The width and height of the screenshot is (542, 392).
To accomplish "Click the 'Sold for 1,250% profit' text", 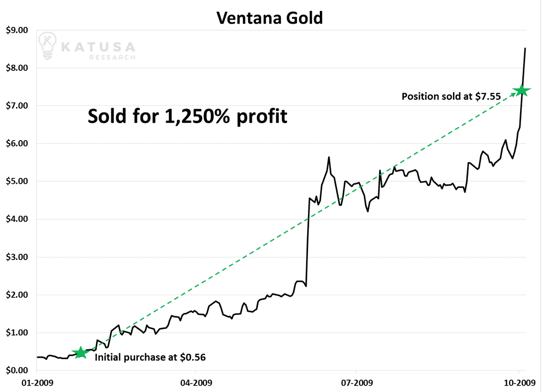I will pos(188,116).
